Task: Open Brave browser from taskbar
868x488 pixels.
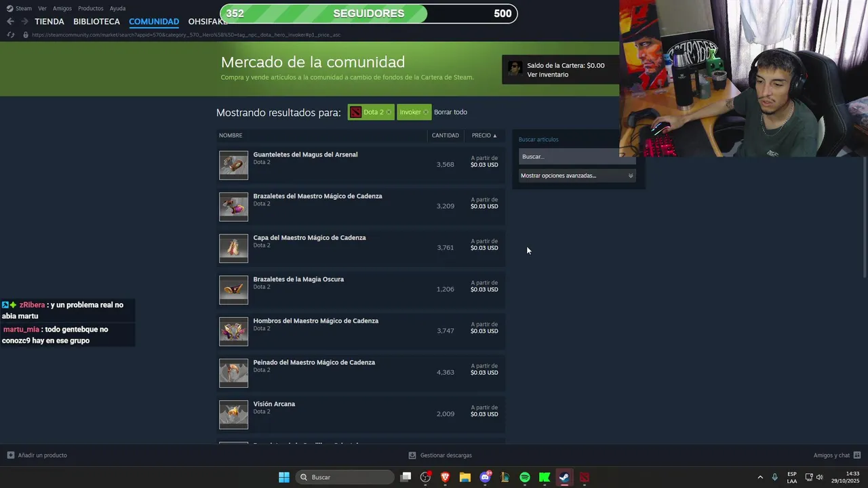Action: pyautogui.click(x=445, y=477)
